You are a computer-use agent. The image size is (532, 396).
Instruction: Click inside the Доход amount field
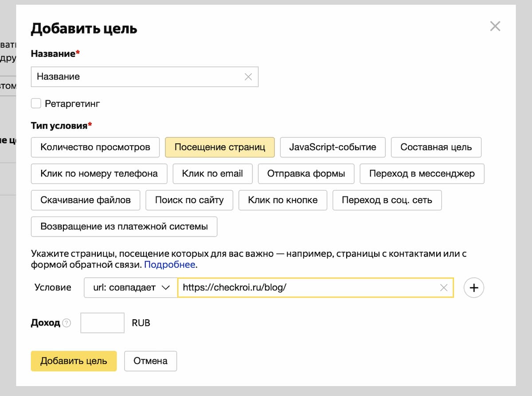(102, 323)
